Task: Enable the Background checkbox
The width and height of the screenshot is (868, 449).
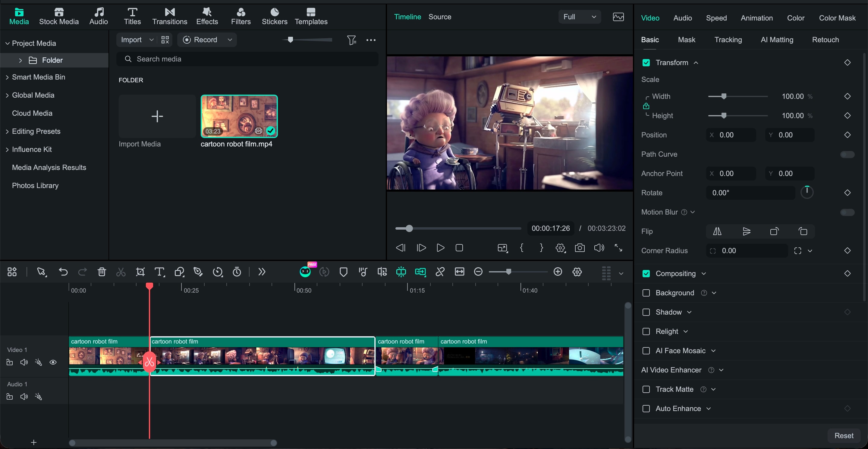Action: [646, 293]
